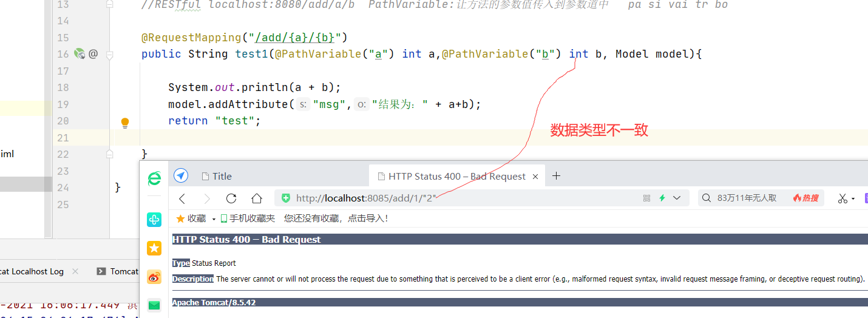Open a new browser tab

pyautogui.click(x=556, y=176)
